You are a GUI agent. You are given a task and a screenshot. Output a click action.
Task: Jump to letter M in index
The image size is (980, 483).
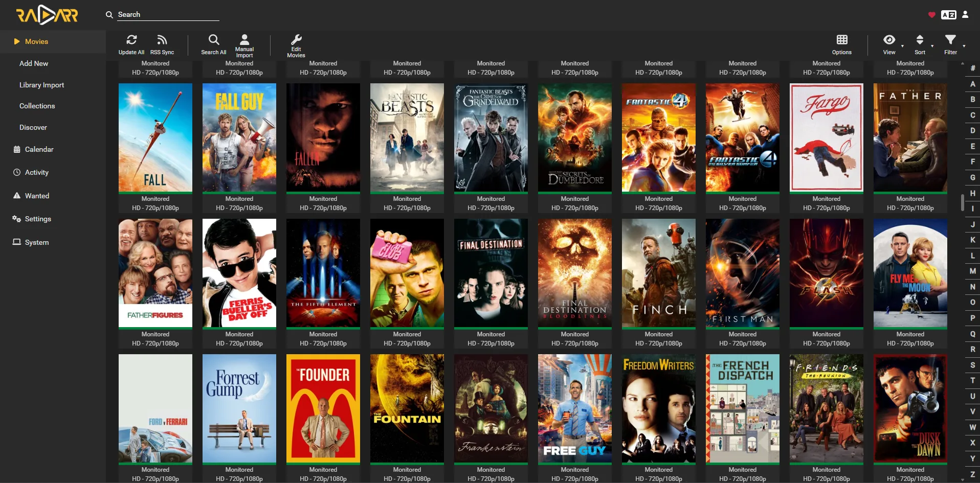(x=972, y=271)
